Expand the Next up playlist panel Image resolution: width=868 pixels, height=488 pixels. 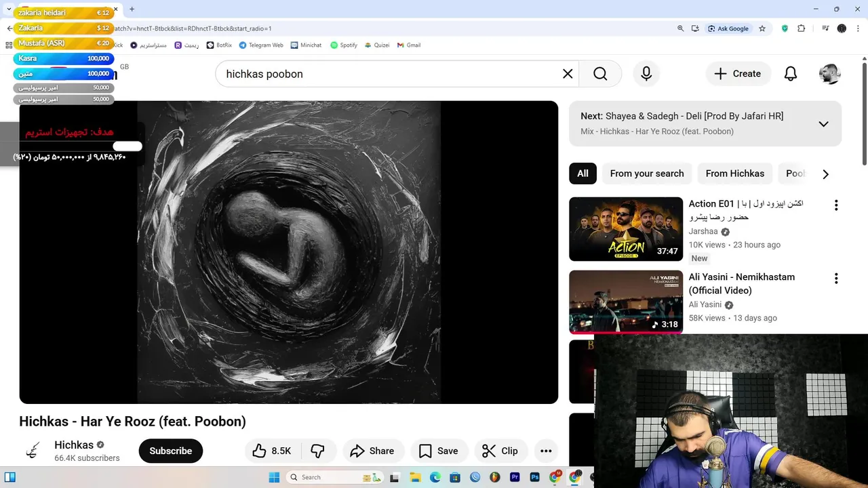coord(823,124)
